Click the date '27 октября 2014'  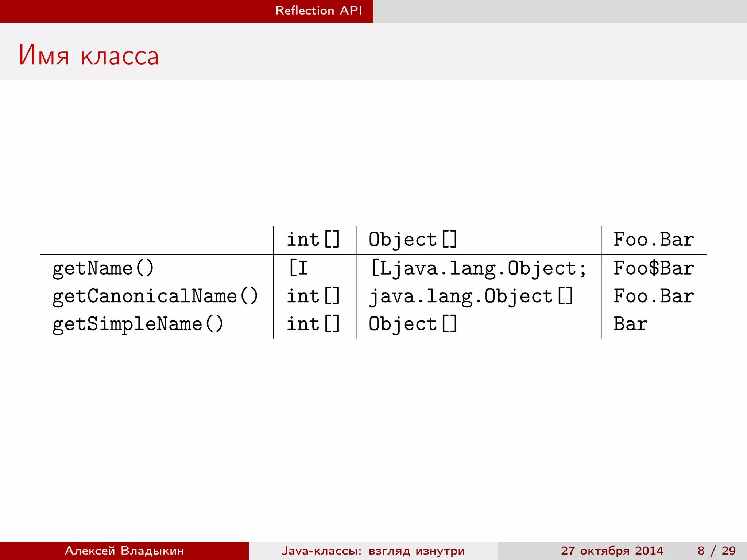coord(612,551)
